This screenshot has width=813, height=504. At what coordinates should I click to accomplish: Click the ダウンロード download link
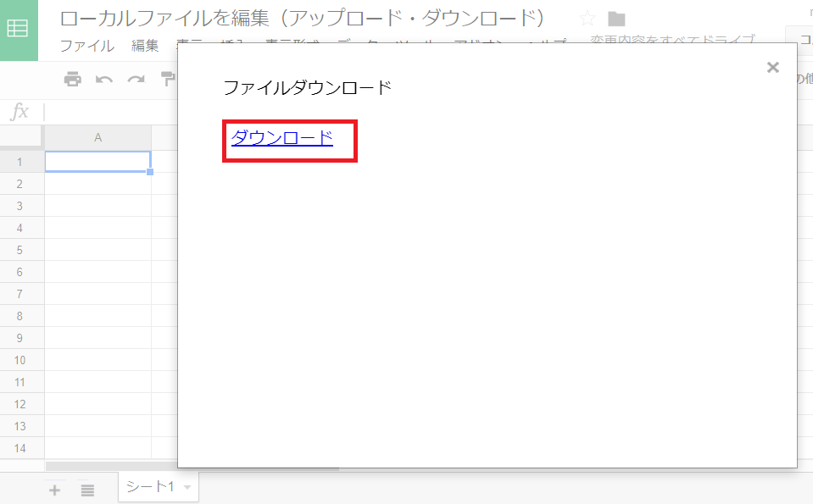(x=282, y=138)
